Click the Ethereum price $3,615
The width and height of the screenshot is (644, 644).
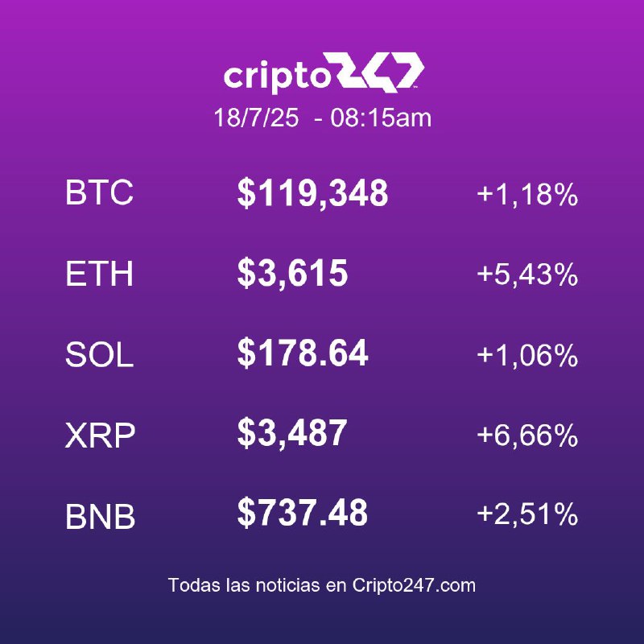tap(292, 273)
